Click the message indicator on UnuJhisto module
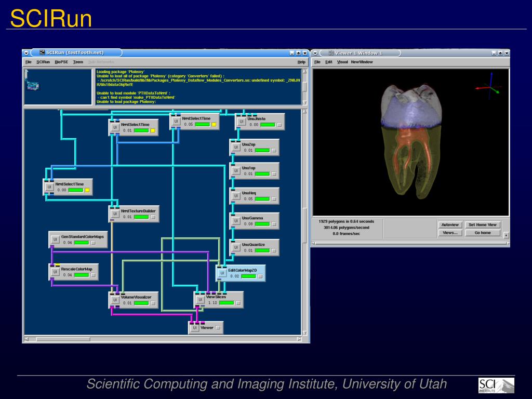The height and width of the screenshot is (399, 532). pyautogui.click(x=279, y=125)
